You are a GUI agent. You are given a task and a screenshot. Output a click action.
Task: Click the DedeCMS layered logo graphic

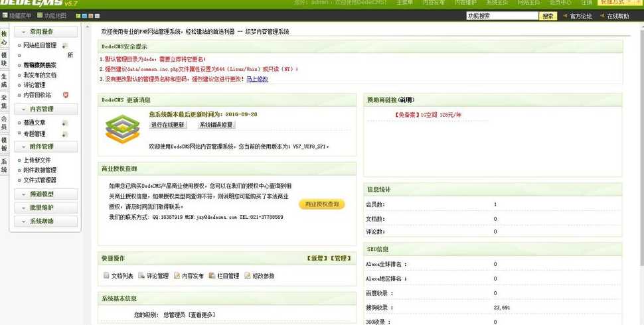point(123,129)
